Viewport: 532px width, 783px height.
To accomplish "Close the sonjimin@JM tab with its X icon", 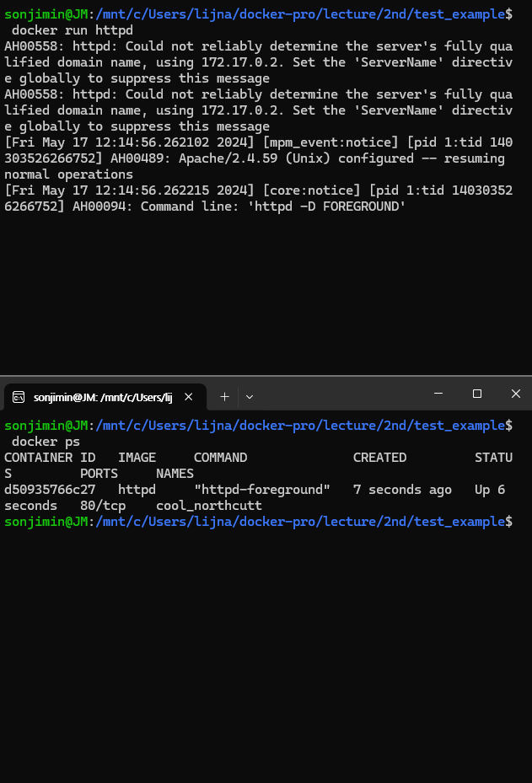I will [x=189, y=396].
